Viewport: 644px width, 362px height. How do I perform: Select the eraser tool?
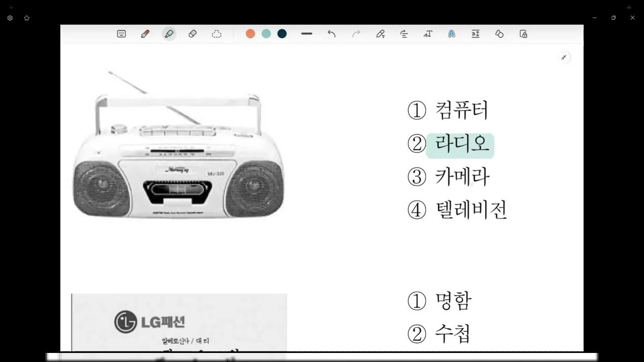pyautogui.click(x=192, y=34)
